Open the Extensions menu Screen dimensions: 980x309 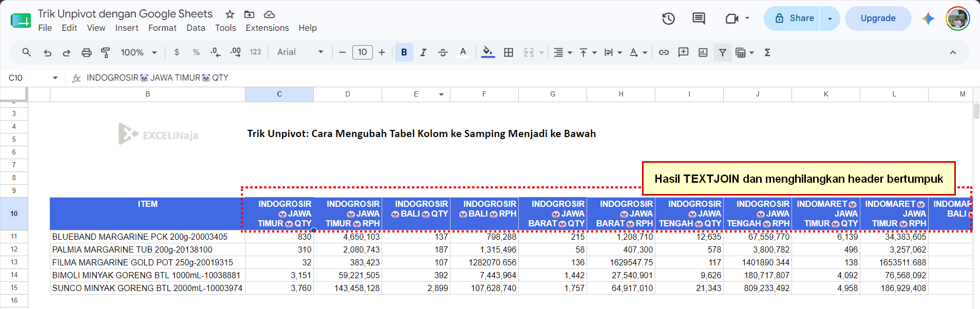pyautogui.click(x=267, y=28)
